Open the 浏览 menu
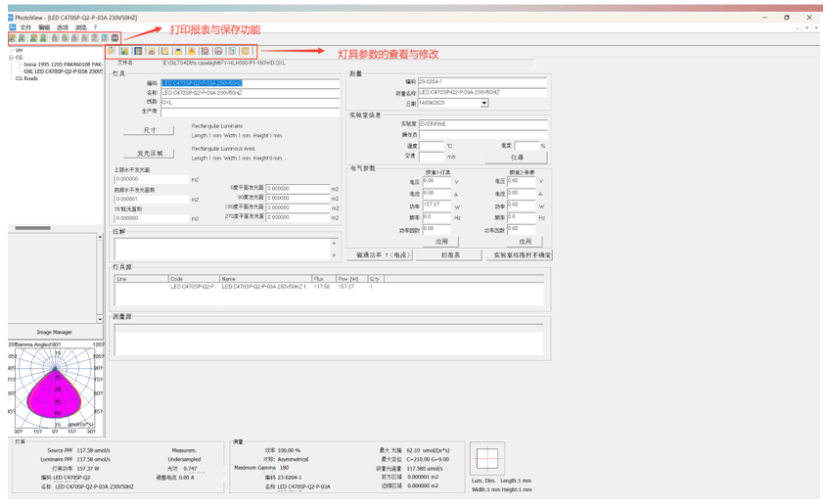 (x=80, y=27)
